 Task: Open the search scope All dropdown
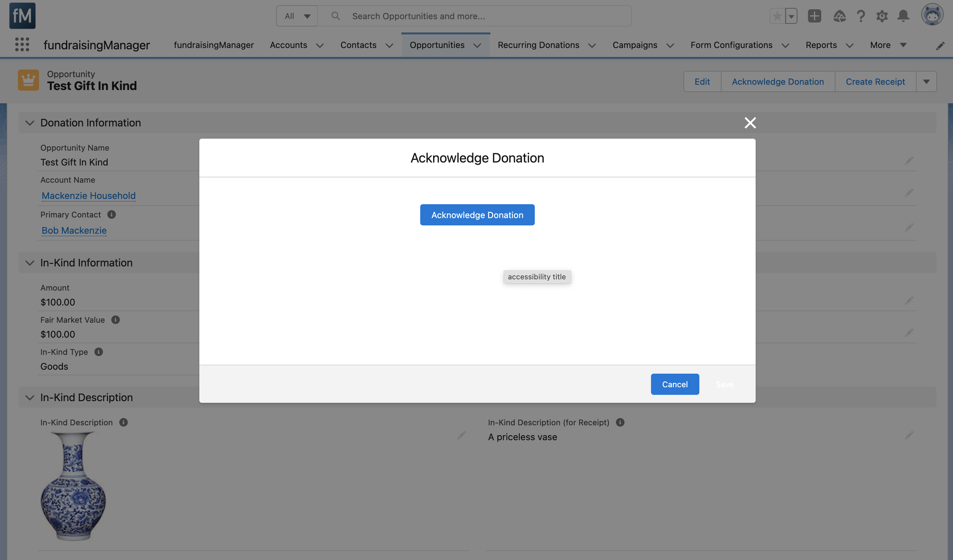coord(297,16)
